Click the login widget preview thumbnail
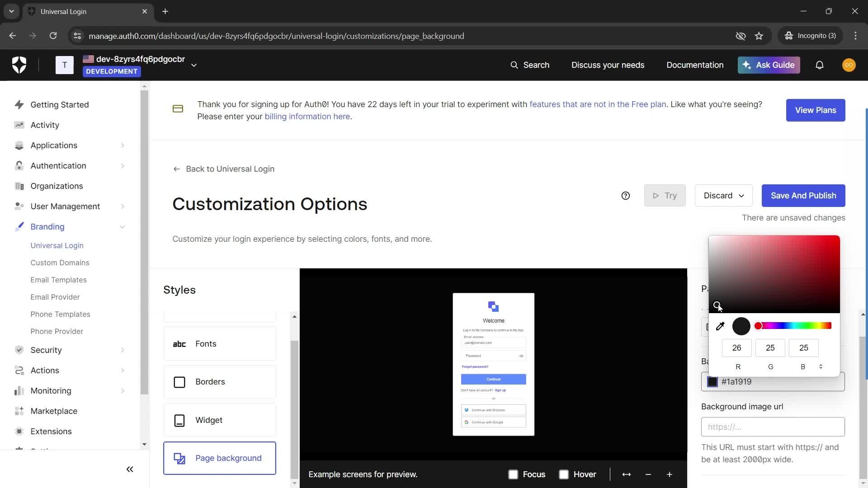The image size is (868, 488). (494, 365)
